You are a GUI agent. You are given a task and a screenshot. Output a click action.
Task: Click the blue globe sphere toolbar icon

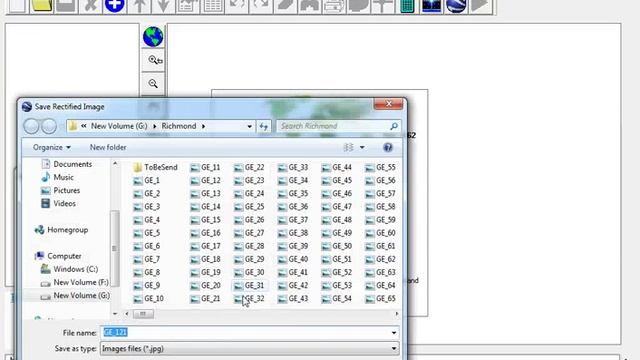tap(456, 6)
